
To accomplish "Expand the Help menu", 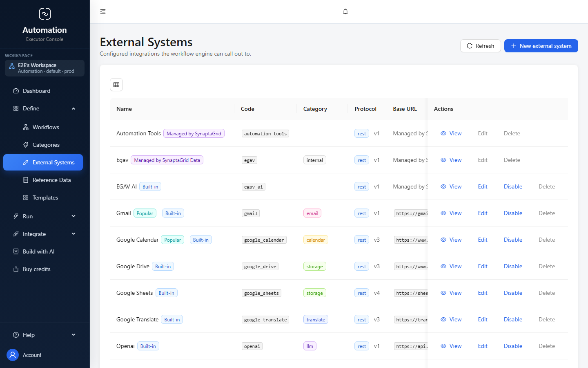I will (45, 335).
